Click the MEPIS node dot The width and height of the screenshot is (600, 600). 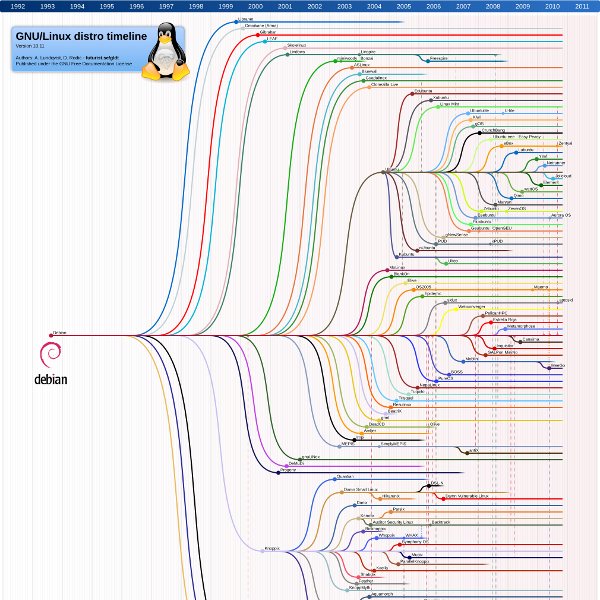pyautogui.click(x=339, y=447)
